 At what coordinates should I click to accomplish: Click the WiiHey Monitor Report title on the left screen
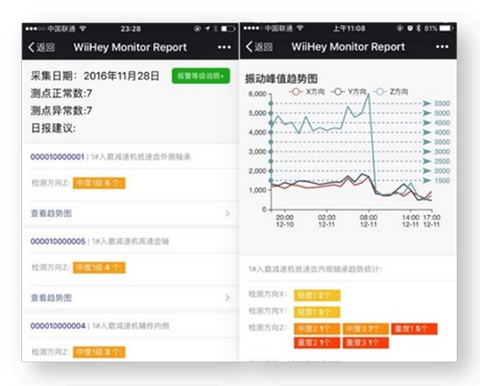[130, 47]
